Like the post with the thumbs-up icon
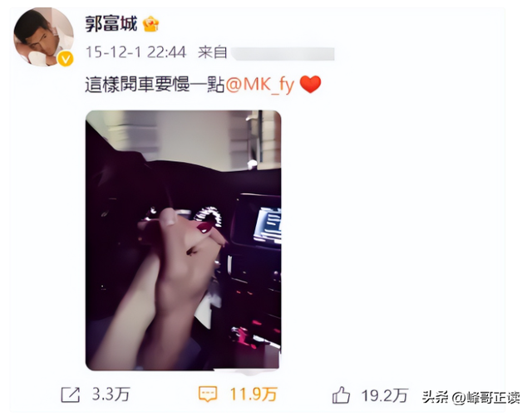The image size is (532, 416). pyautogui.click(x=341, y=395)
